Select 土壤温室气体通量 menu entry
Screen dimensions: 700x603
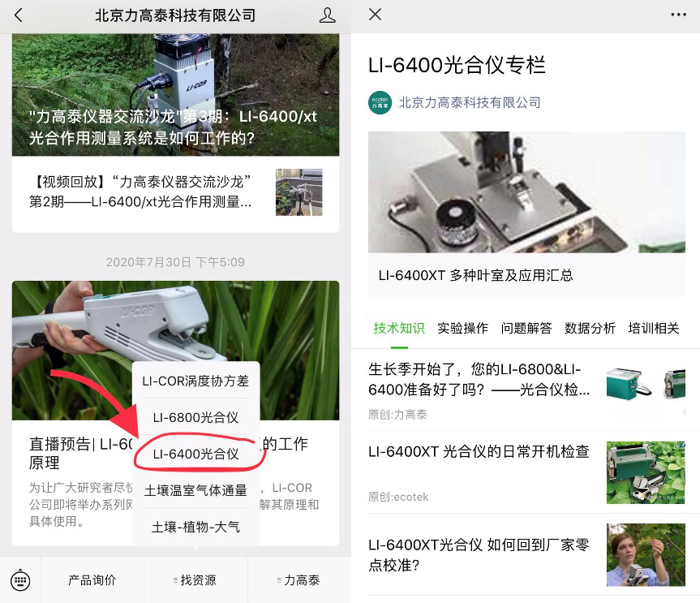tap(195, 490)
